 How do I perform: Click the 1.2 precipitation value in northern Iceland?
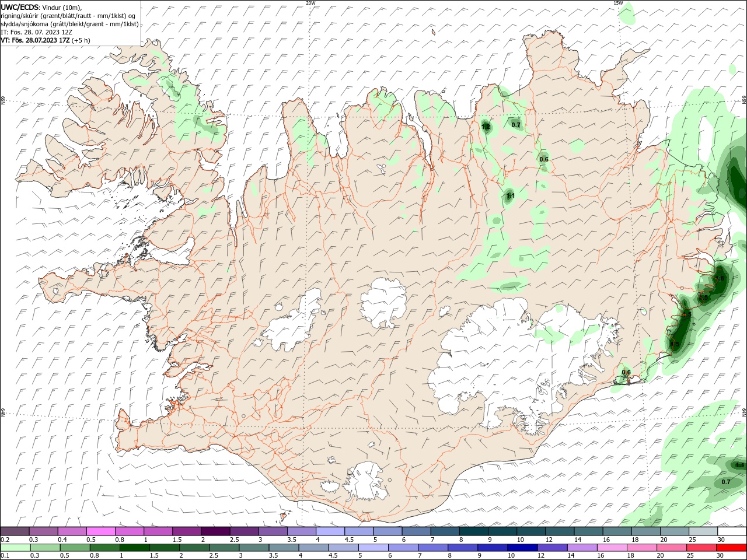(x=486, y=127)
